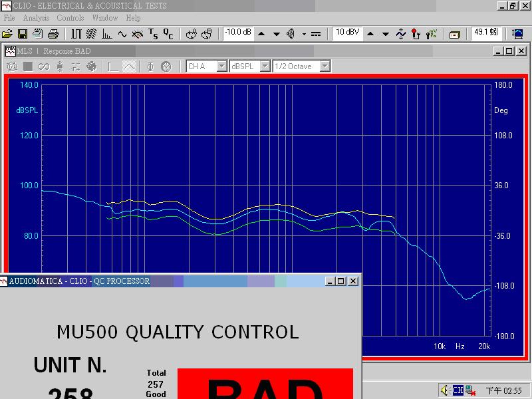Click the blue curve display scale icon
Viewport: 532px width, 399px height.
[518, 34]
